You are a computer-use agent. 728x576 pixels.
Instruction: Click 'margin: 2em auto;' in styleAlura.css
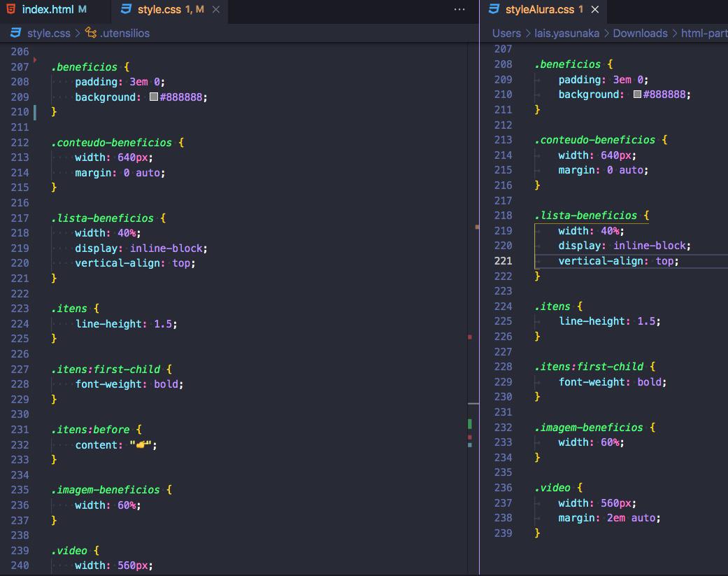(x=609, y=518)
